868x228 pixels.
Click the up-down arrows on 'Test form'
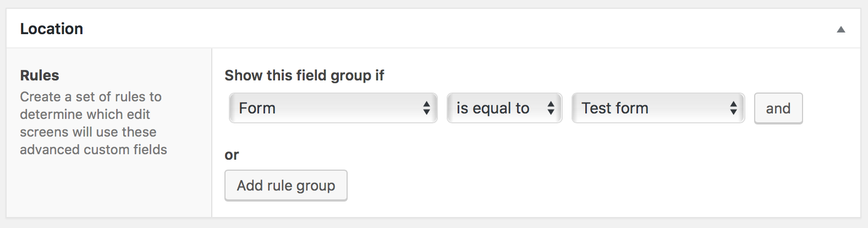point(733,108)
